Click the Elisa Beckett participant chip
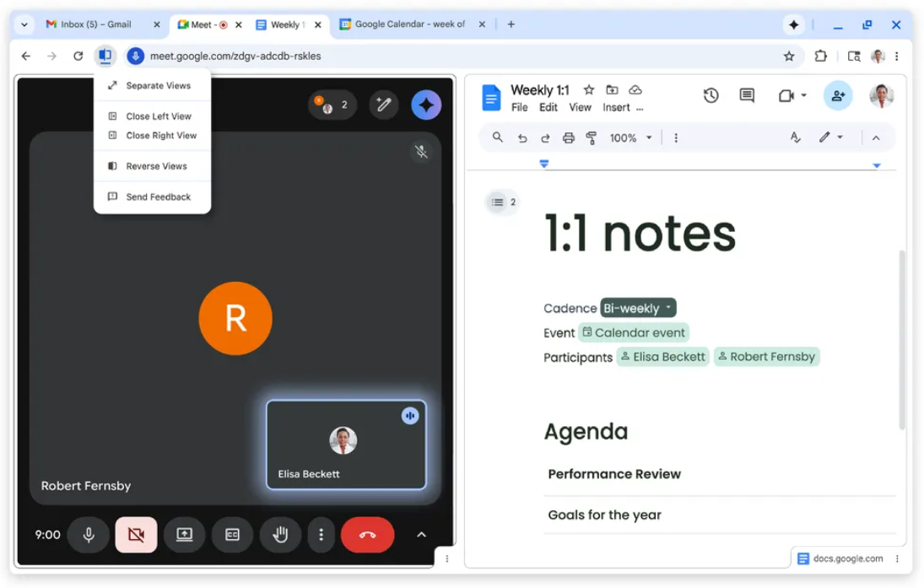 click(662, 357)
